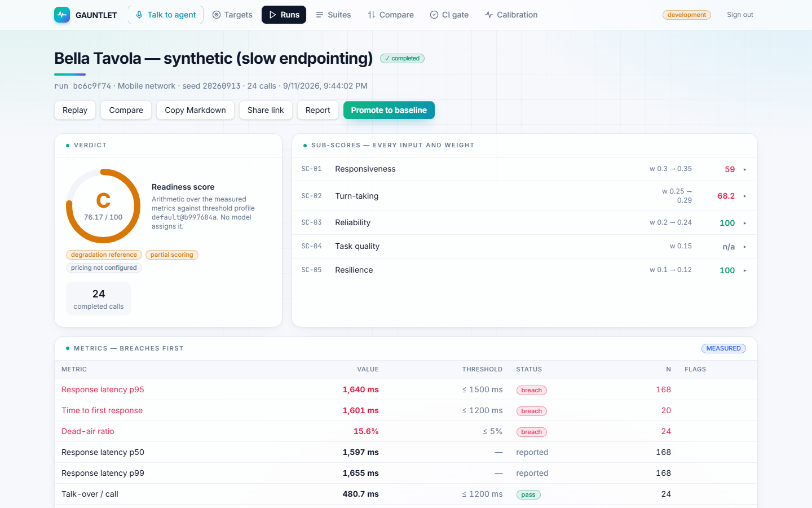Click the Gauntlet pulse logo icon
The width and height of the screenshot is (812, 508).
62,15
